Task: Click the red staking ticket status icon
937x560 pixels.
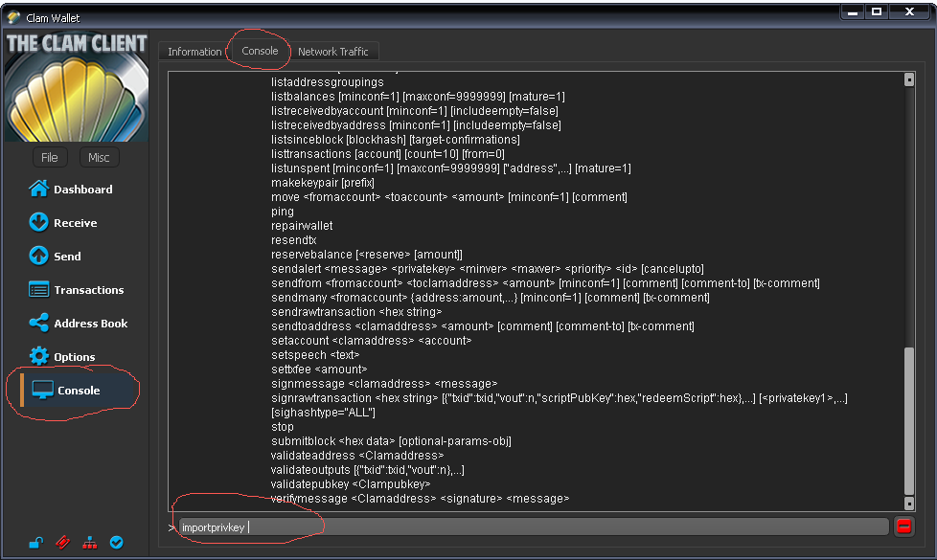Action: coord(62,543)
